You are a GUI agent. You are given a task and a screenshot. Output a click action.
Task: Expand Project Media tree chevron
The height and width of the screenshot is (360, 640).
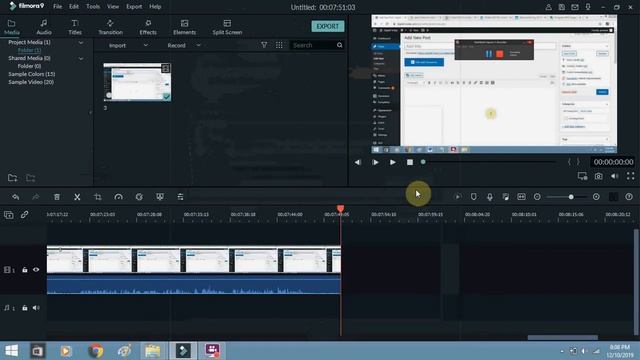pos(81,42)
